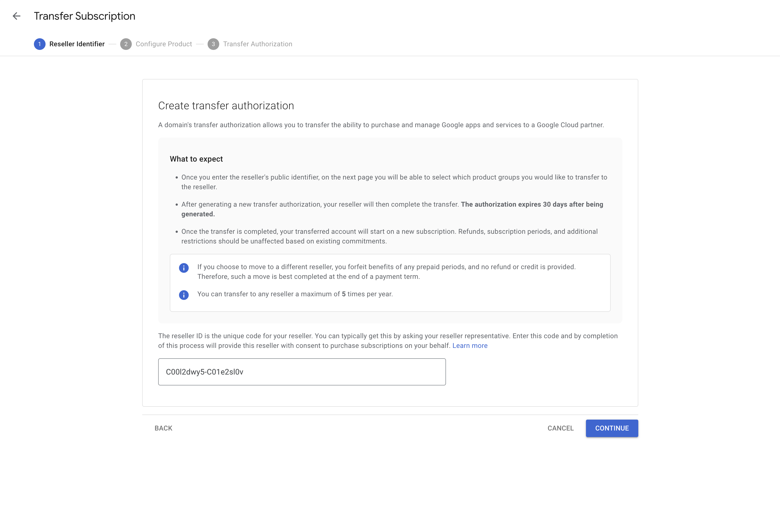
Task: Click CANCEL to abort the transfer
Action: click(560, 428)
